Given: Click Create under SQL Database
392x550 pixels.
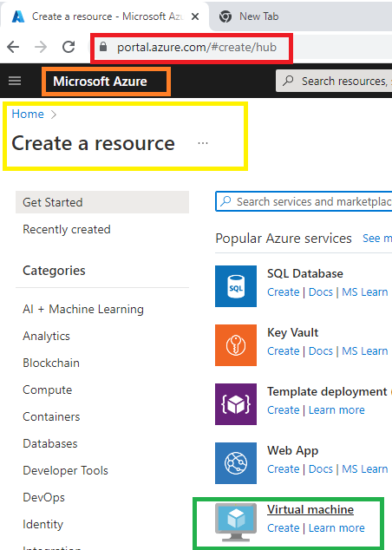Looking at the screenshot, I should point(284,291).
